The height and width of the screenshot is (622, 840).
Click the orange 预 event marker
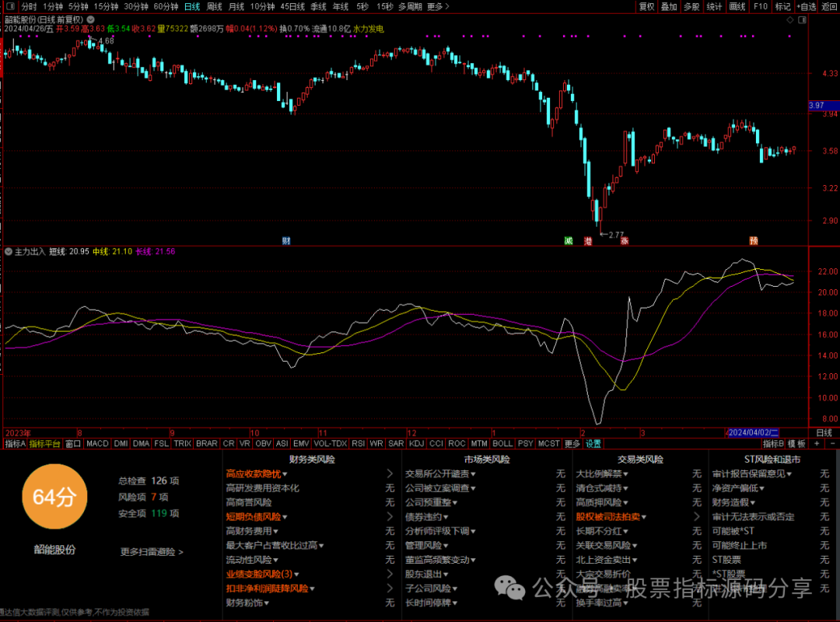click(753, 241)
